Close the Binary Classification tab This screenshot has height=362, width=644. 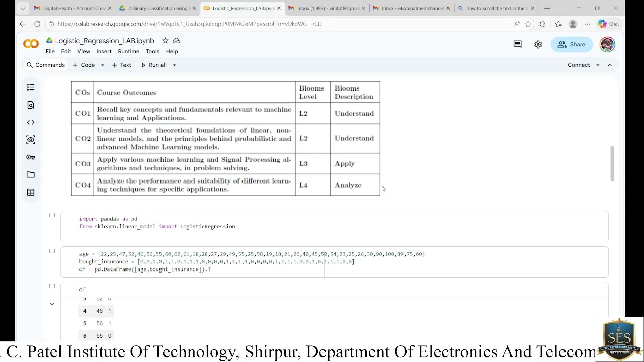point(194,8)
